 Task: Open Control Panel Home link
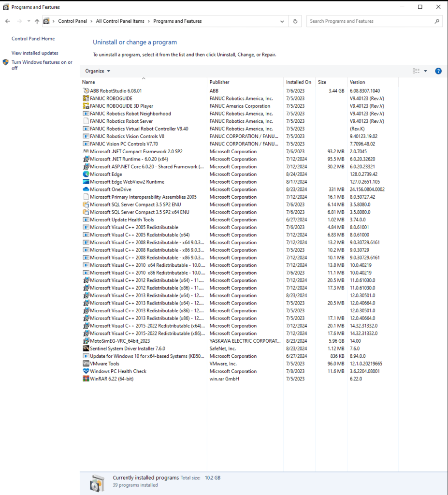click(33, 39)
